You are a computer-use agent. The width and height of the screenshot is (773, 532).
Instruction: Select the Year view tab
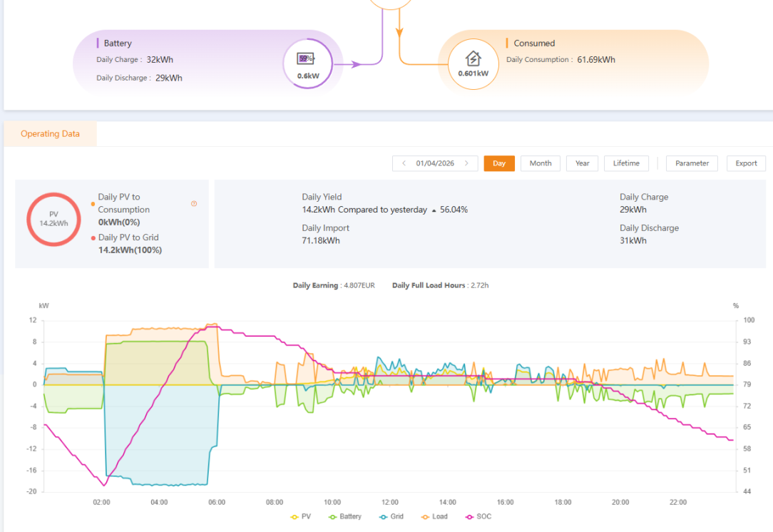[582, 163]
